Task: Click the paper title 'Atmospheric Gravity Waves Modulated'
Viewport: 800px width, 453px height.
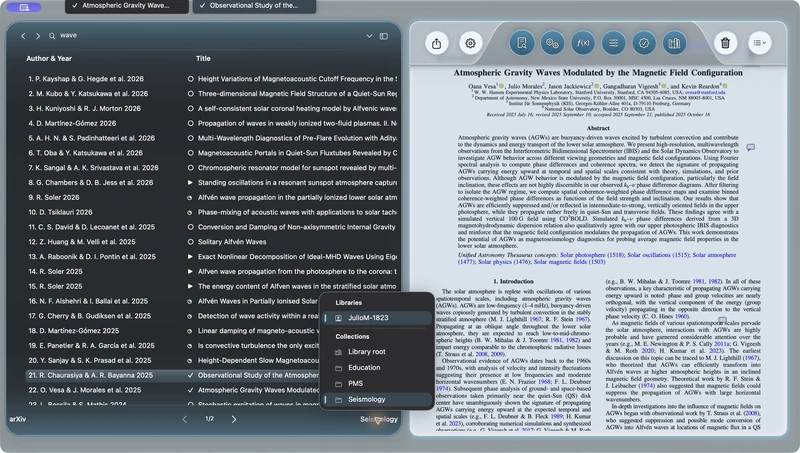Action: click(598, 72)
